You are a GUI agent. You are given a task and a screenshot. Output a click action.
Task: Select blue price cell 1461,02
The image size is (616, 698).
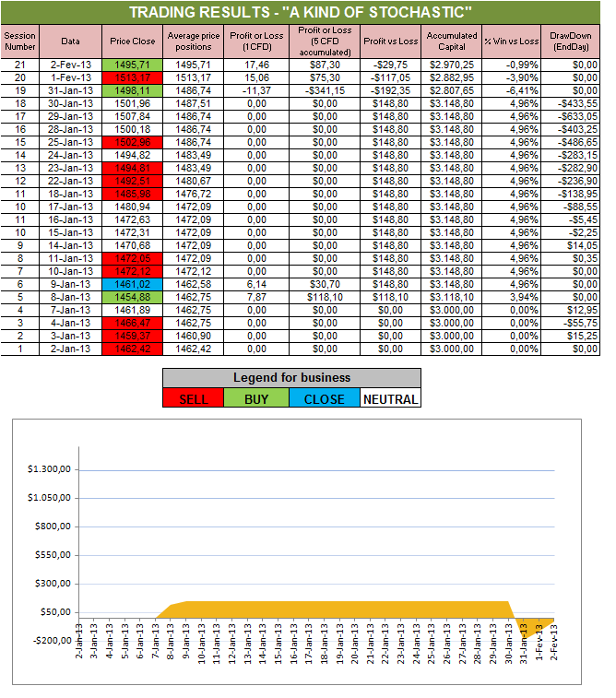133,284
